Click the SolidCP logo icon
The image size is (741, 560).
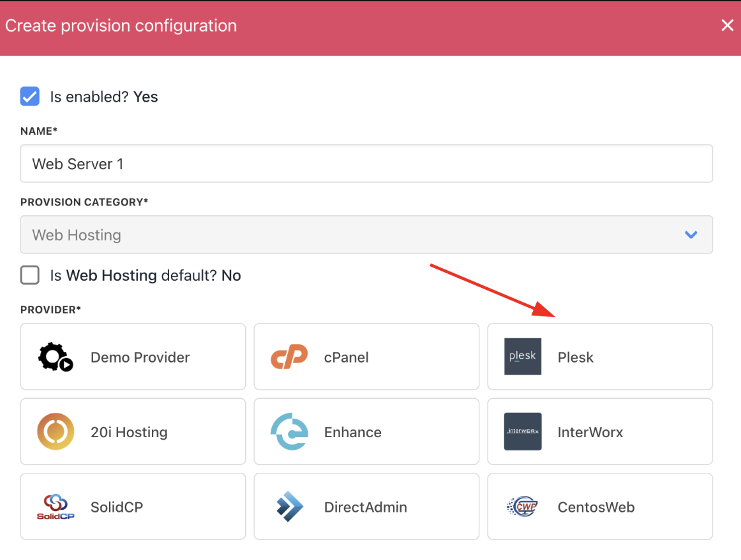tap(55, 507)
